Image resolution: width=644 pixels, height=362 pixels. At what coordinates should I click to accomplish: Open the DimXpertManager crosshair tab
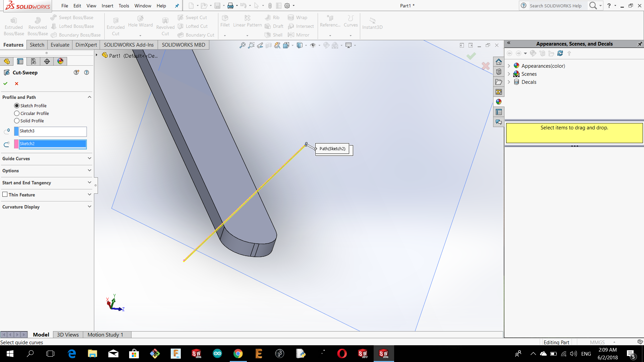[47, 61]
